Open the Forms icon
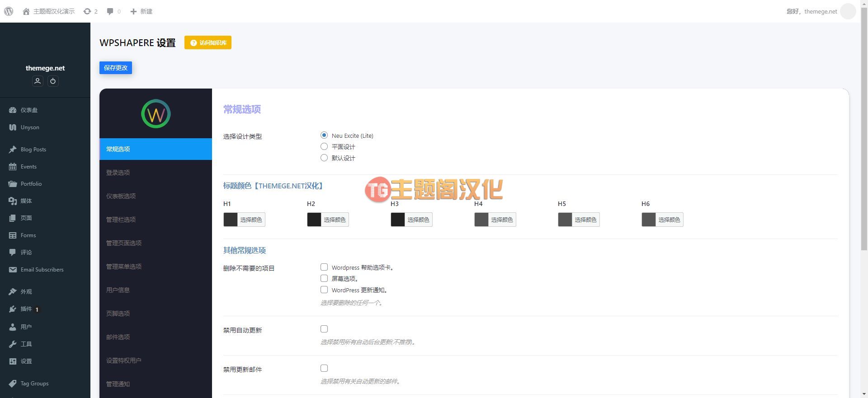 pos(13,235)
